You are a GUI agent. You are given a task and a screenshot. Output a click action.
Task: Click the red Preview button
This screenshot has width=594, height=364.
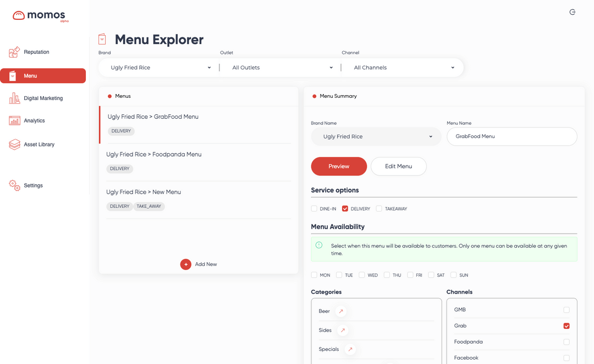339,166
